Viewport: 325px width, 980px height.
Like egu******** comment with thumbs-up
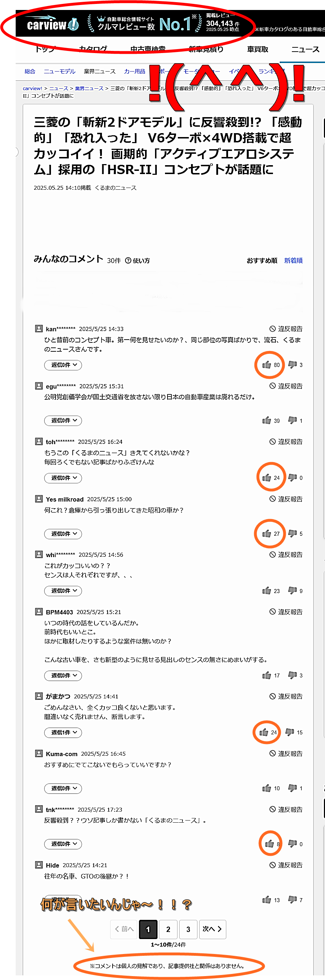(266, 420)
